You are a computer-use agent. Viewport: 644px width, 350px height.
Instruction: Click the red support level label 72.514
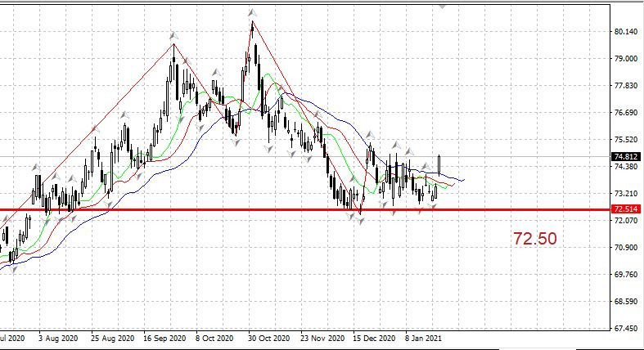[x=625, y=209]
